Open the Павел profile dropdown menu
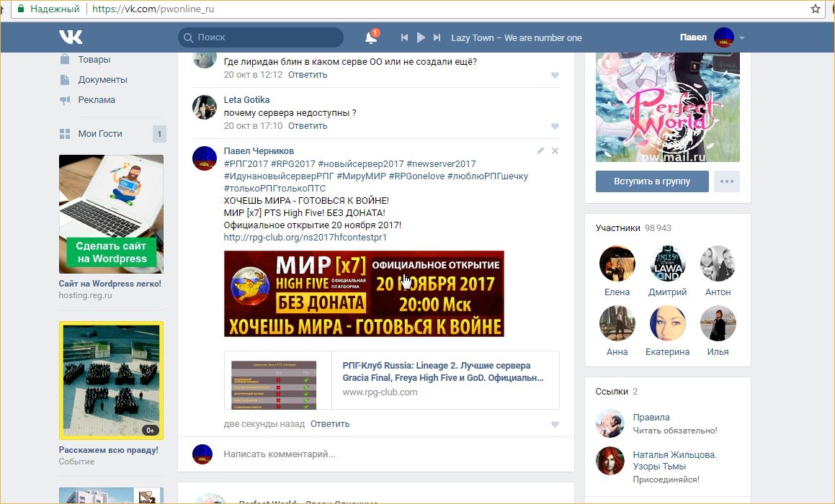Screen dimensions: 835x504 click(742, 37)
